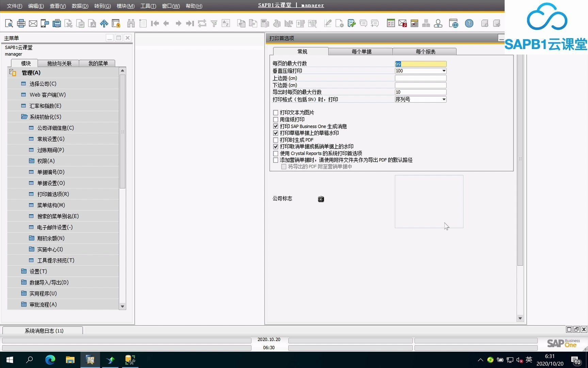
Task: Open the 序列号 print format dropdown
Action: point(443,99)
